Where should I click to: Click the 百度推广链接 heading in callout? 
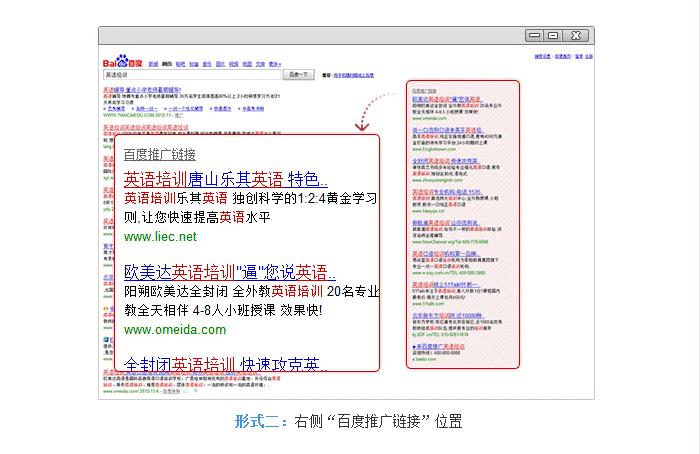click(160, 154)
